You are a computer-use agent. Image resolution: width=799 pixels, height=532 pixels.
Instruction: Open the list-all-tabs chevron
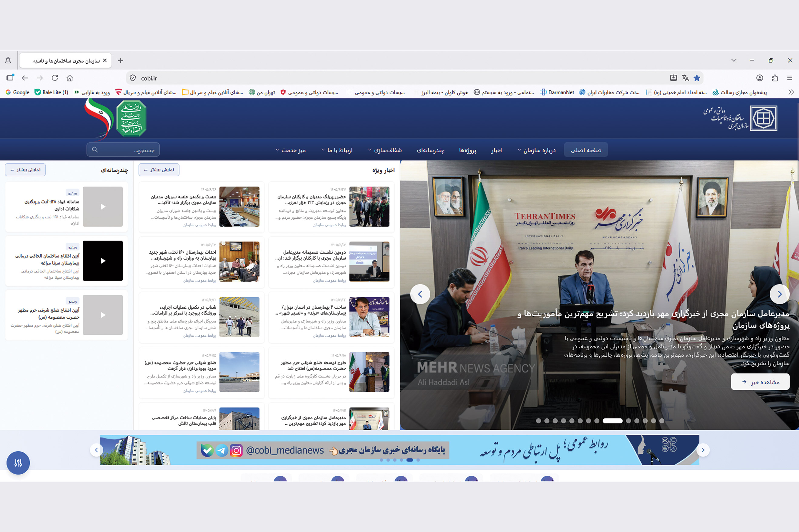pos(734,60)
